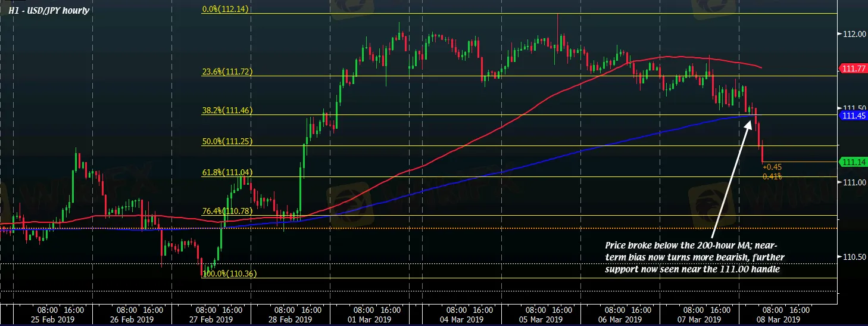Select the 0.0%(112.14) Fibonacci level label
This screenshot has height=326, width=868.
[x=224, y=10]
